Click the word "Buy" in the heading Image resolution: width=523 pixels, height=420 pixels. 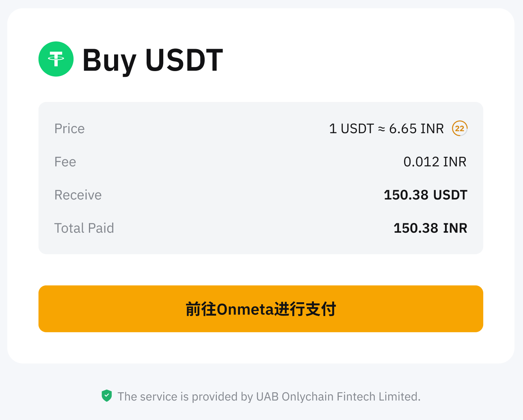coord(109,60)
